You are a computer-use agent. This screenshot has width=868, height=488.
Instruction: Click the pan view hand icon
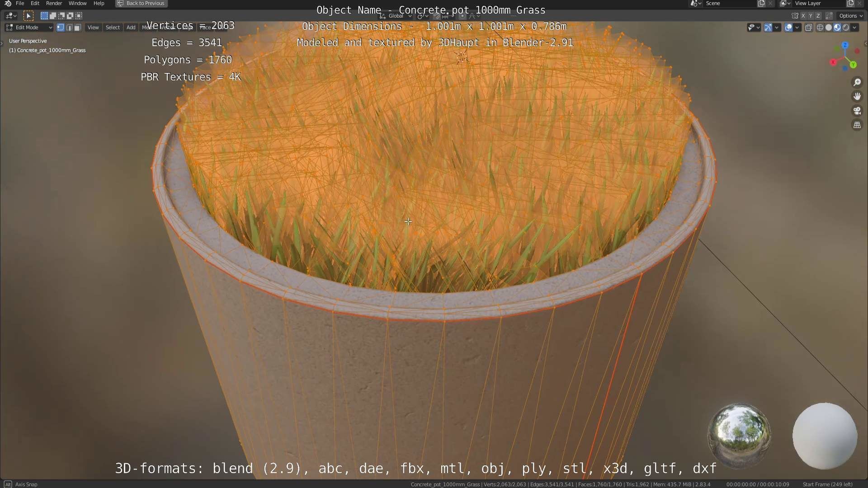pyautogui.click(x=857, y=96)
